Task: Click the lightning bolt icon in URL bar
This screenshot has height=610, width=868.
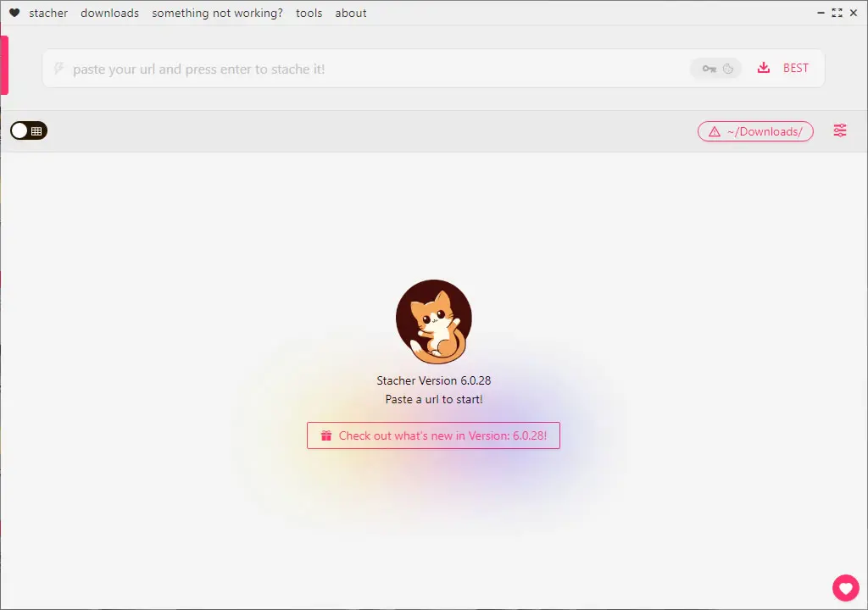Action: [58, 69]
